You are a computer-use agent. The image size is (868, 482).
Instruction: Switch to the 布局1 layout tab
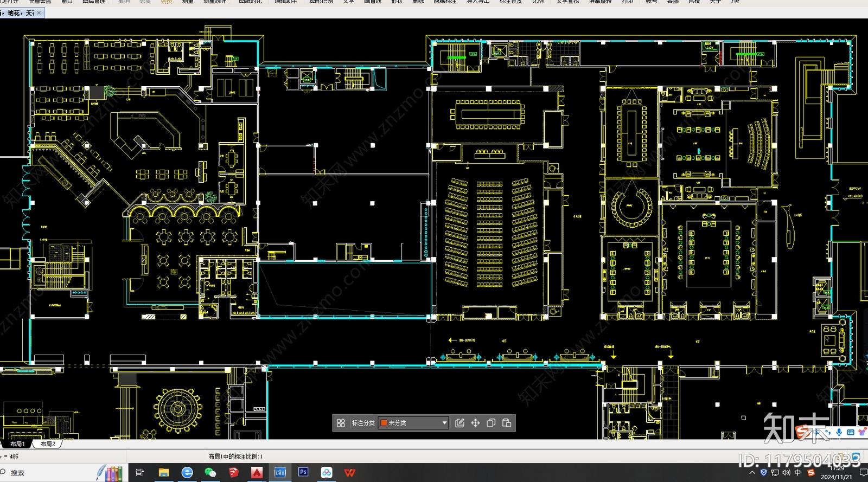tap(17, 444)
